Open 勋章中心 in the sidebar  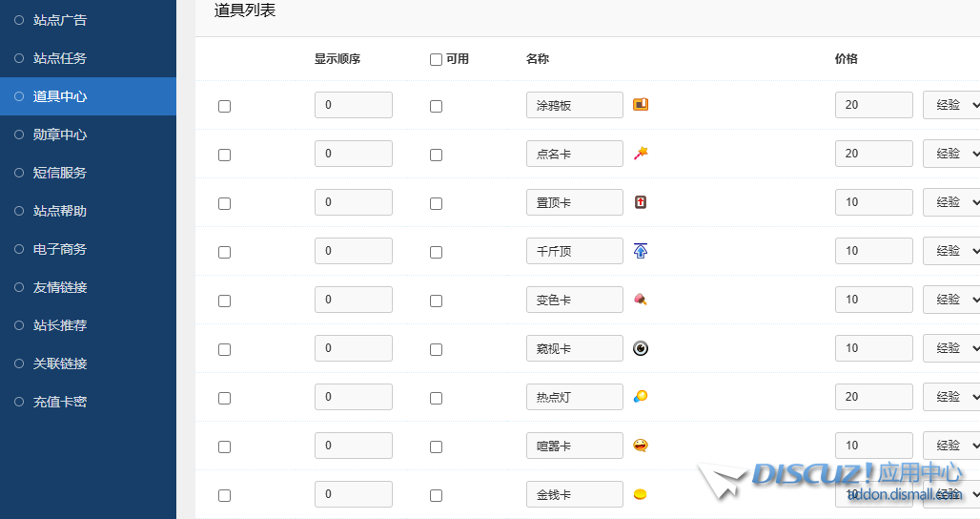click(x=60, y=135)
